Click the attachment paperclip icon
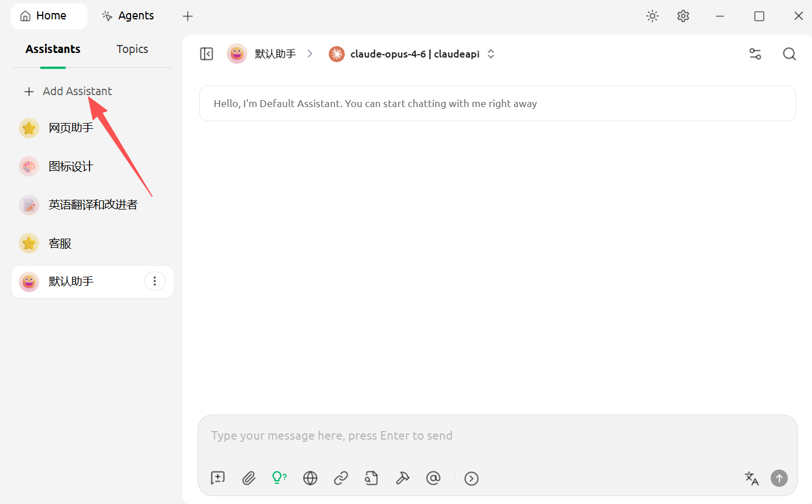 248,478
